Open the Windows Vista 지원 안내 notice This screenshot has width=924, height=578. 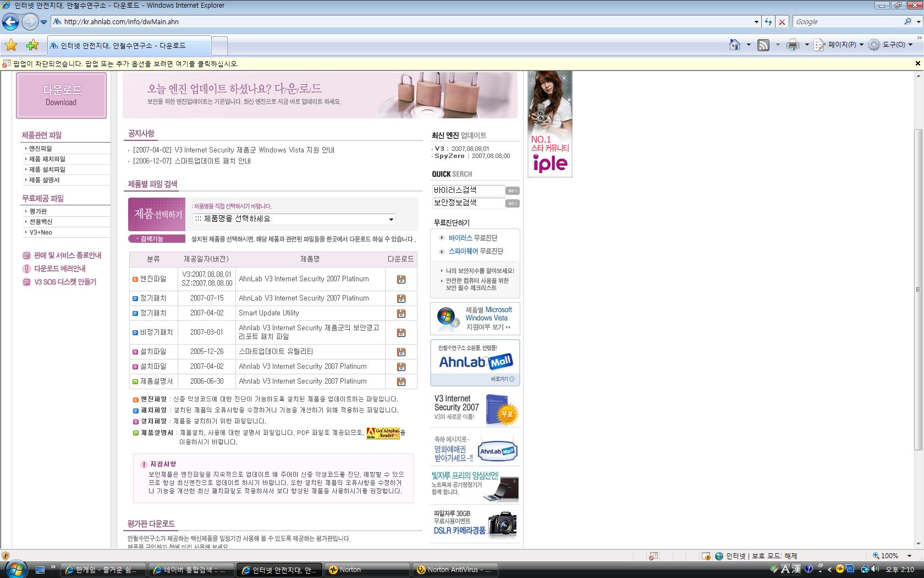point(233,150)
